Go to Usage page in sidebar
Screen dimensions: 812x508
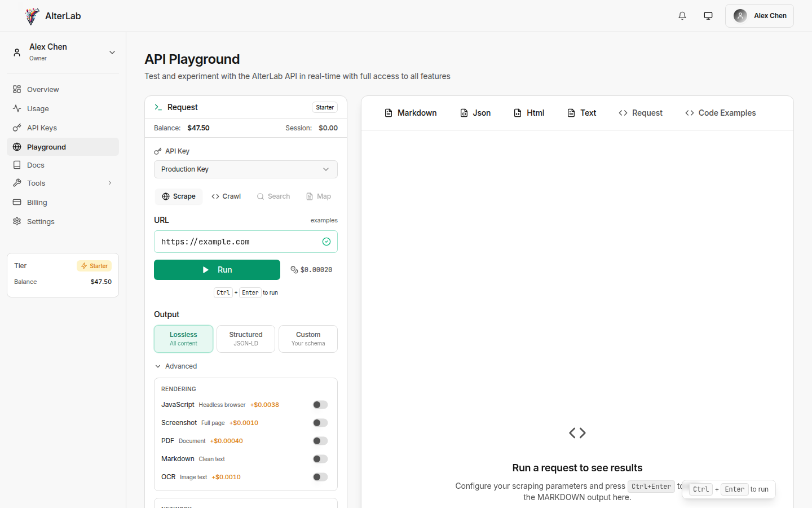[63, 108]
